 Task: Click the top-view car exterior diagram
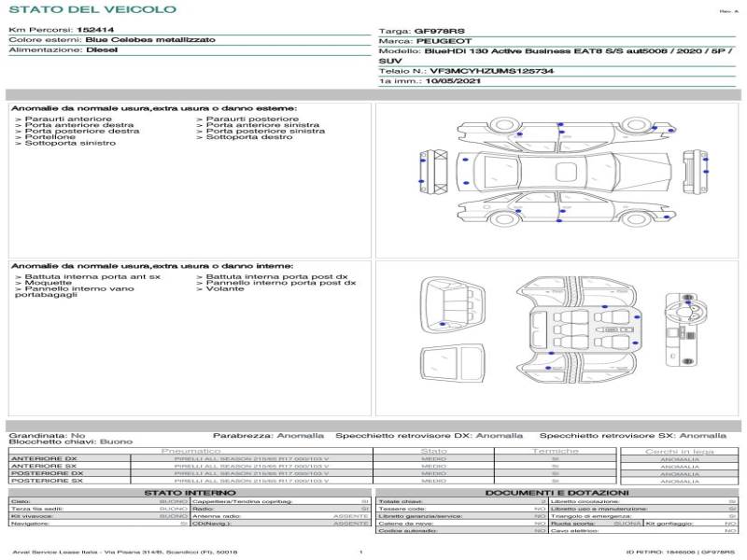(564, 172)
